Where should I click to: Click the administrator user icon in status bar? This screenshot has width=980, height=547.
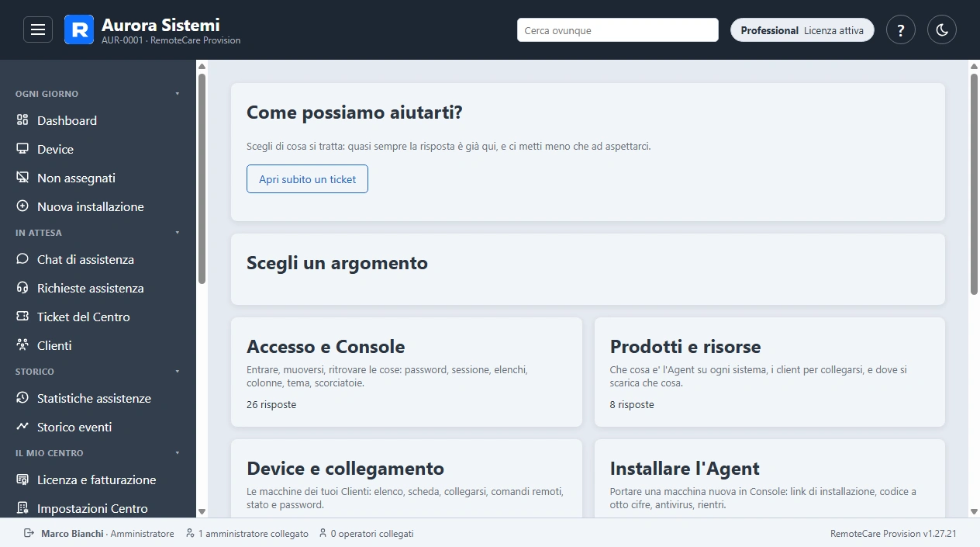pyautogui.click(x=190, y=534)
